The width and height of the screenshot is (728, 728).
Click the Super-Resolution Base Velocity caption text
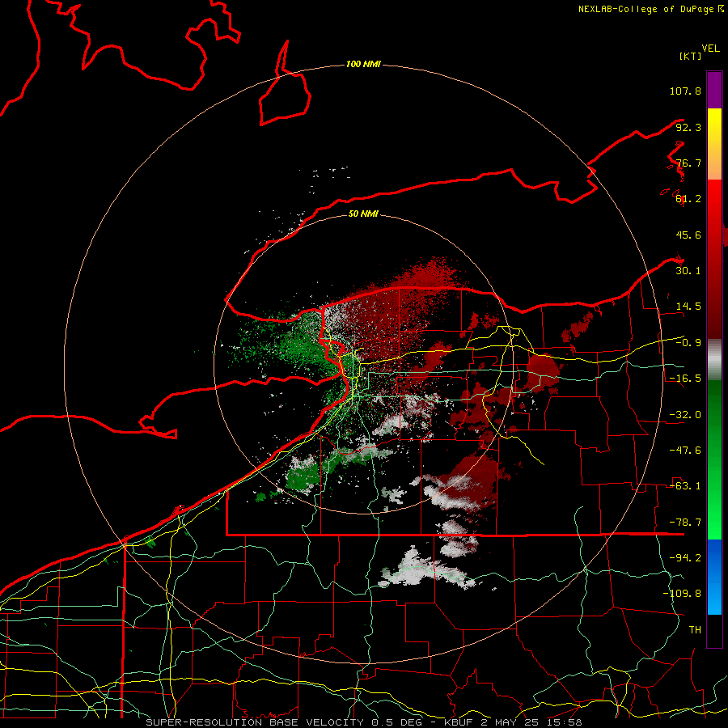[x=364, y=722]
